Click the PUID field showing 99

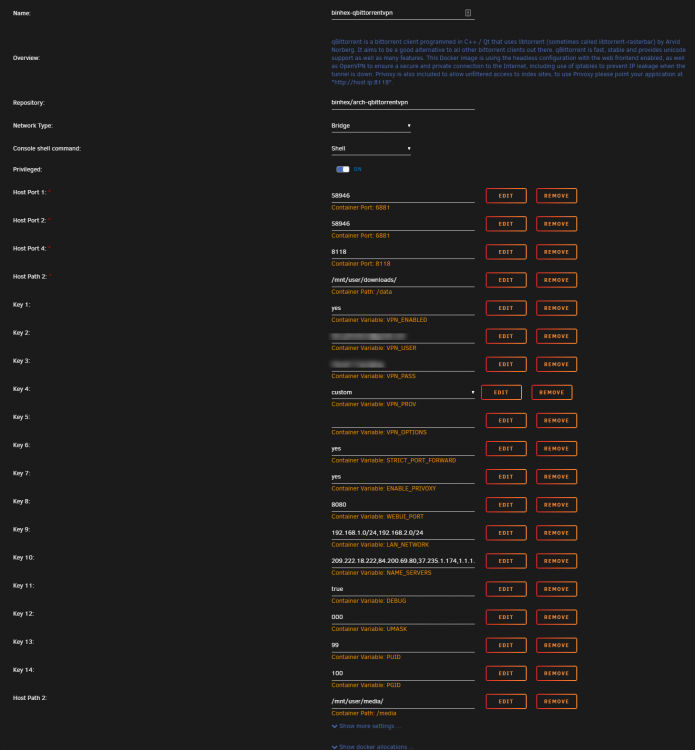403,645
